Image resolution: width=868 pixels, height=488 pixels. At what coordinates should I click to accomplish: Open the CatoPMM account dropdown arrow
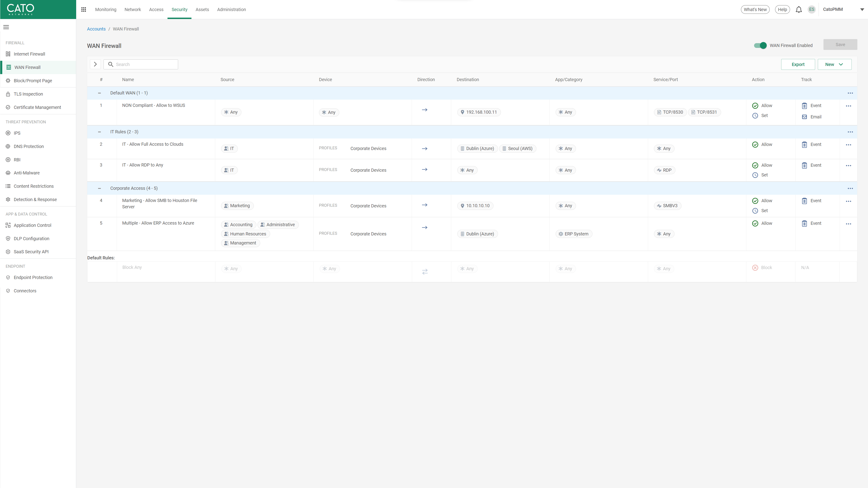coord(862,9)
